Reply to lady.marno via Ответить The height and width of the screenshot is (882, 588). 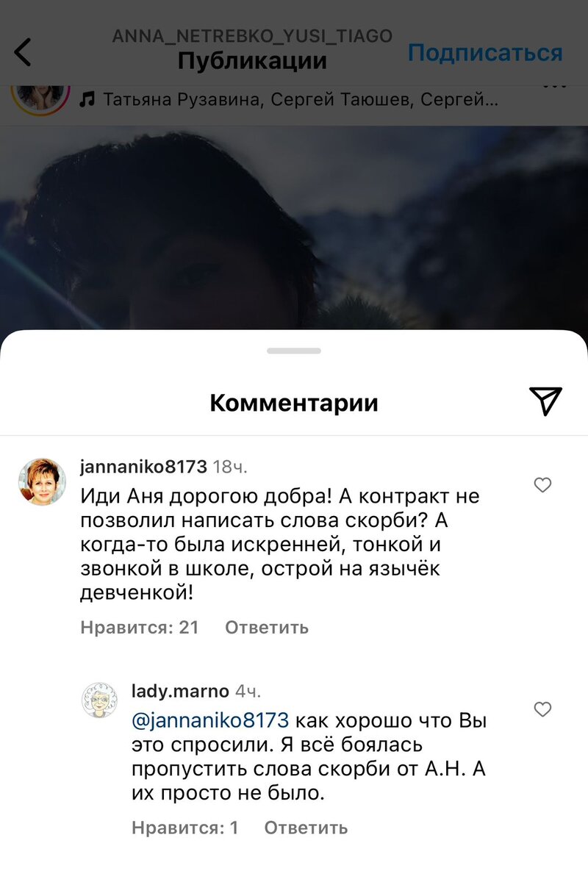[x=306, y=828]
